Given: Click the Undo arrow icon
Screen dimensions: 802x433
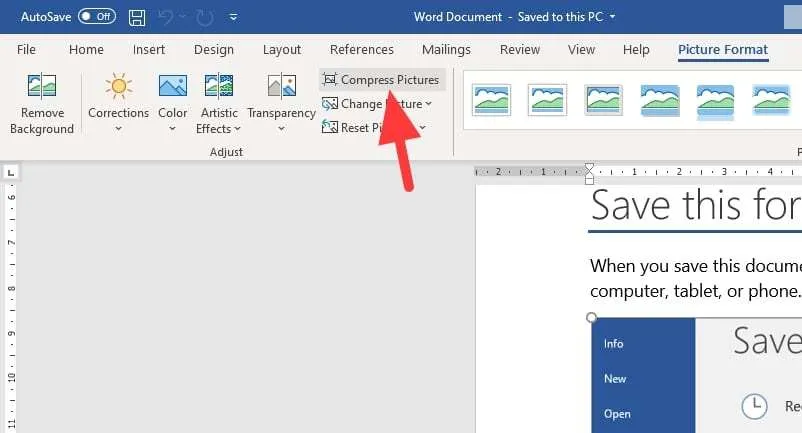Looking at the screenshot, I should 165,17.
